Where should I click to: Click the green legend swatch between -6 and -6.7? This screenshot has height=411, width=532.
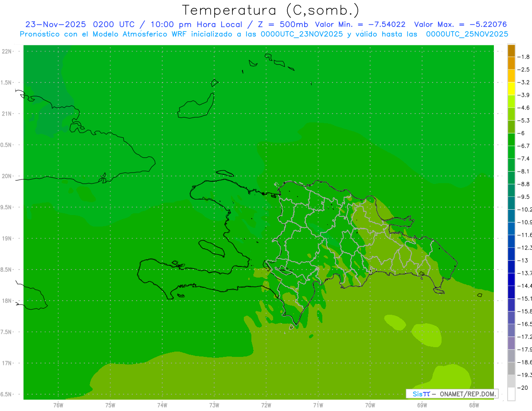pyautogui.click(x=511, y=139)
